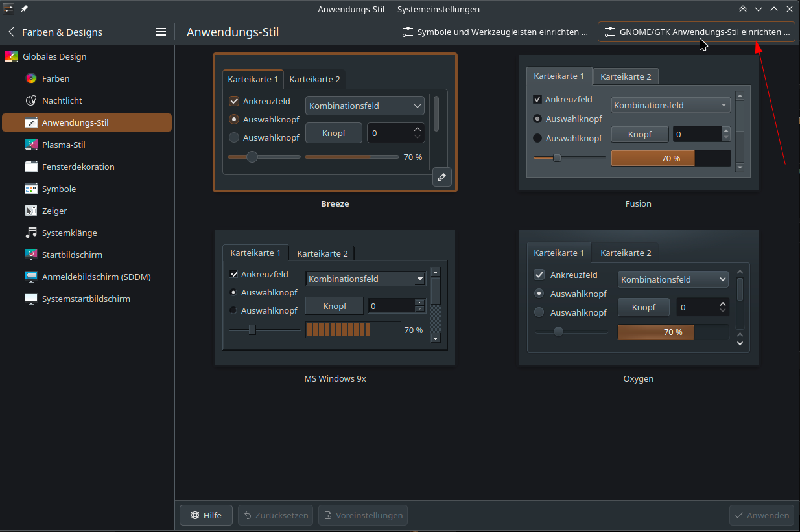Toggle Ankreuzfeld checkbox in Oxygen preview
This screenshot has width=800, height=532.
(539, 275)
